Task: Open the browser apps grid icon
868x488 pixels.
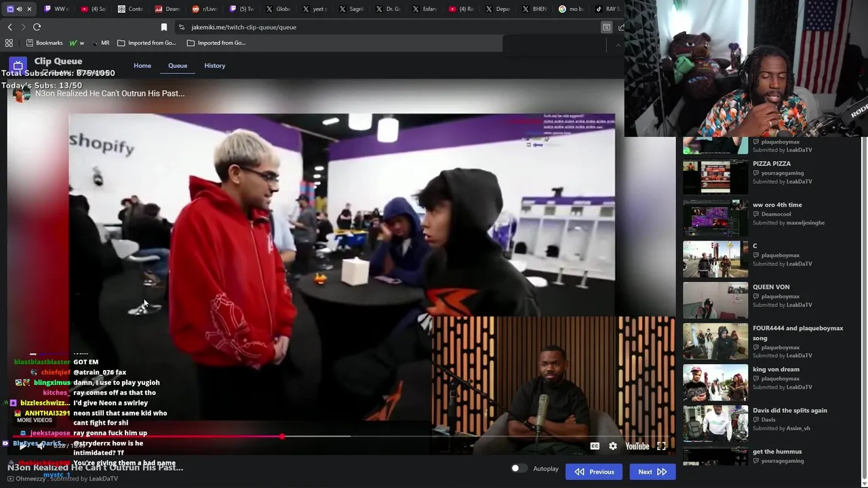Action: pyautogui.click(x=9, y=43)
